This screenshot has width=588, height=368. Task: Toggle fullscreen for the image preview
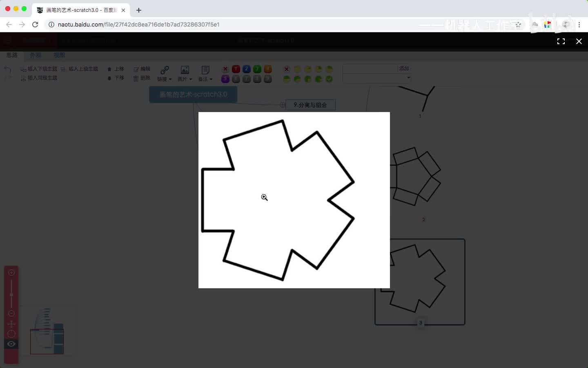(561, 41)
